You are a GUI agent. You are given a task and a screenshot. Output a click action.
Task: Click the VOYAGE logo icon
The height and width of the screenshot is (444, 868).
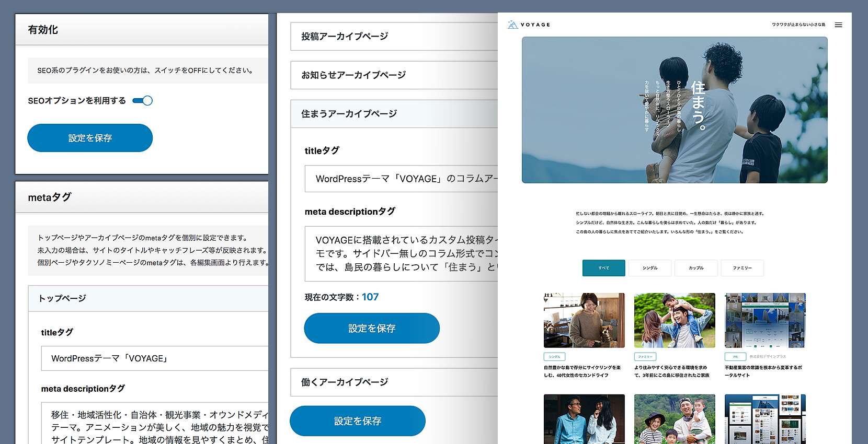click(512, 25)
